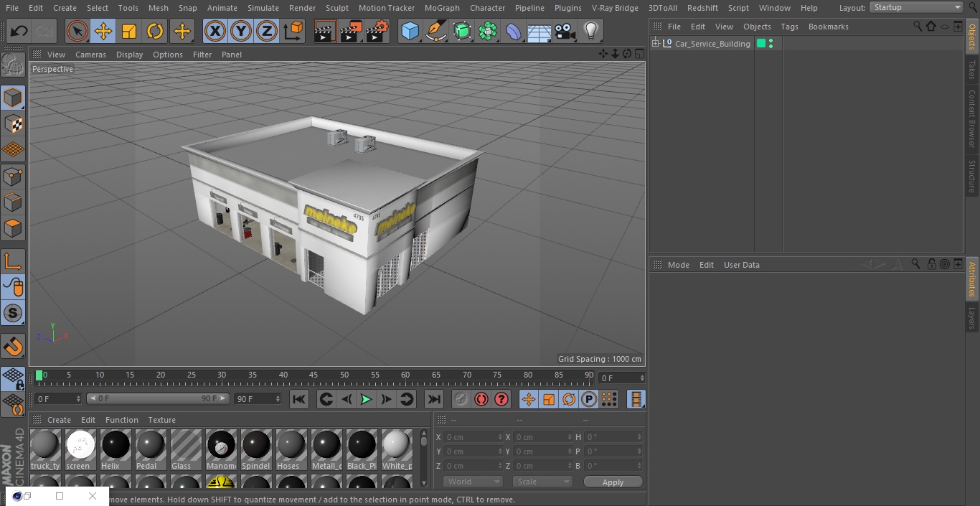Go to start of animation

pyautogui.click(x=299, y=399)
